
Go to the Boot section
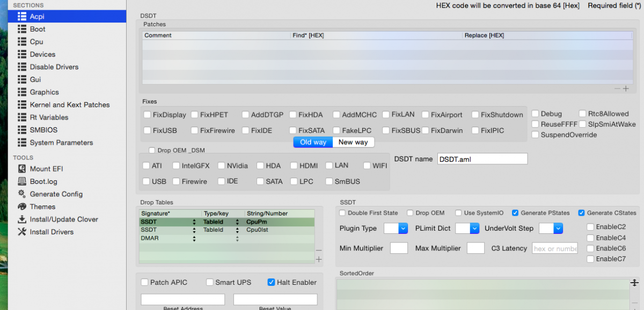(x=38, y=29)
